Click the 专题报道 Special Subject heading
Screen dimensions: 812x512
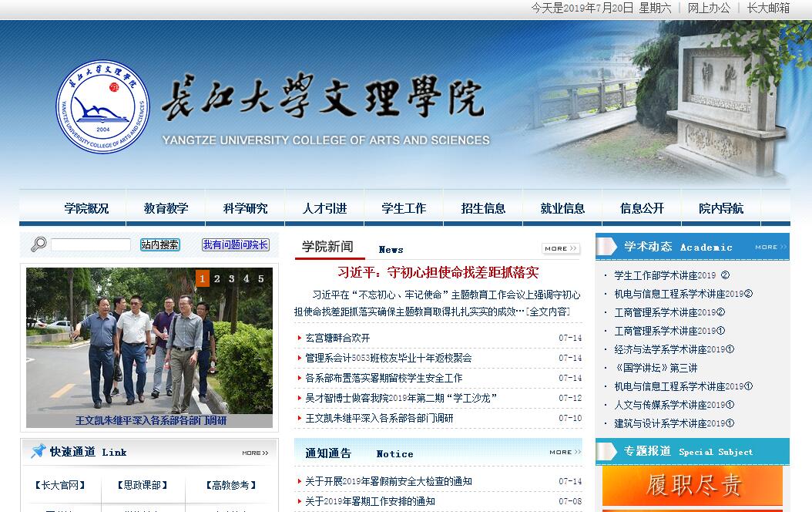(x=688, y=451)
